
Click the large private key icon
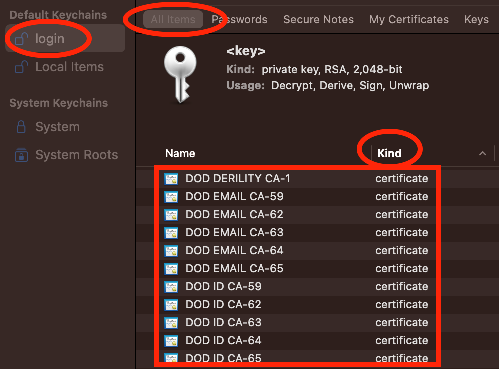click(180, 74)
